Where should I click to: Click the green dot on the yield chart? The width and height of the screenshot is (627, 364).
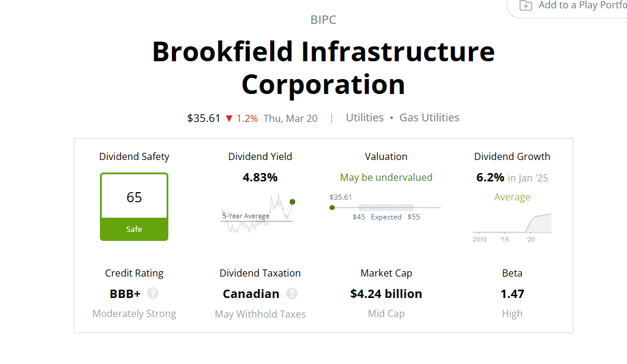292,202
